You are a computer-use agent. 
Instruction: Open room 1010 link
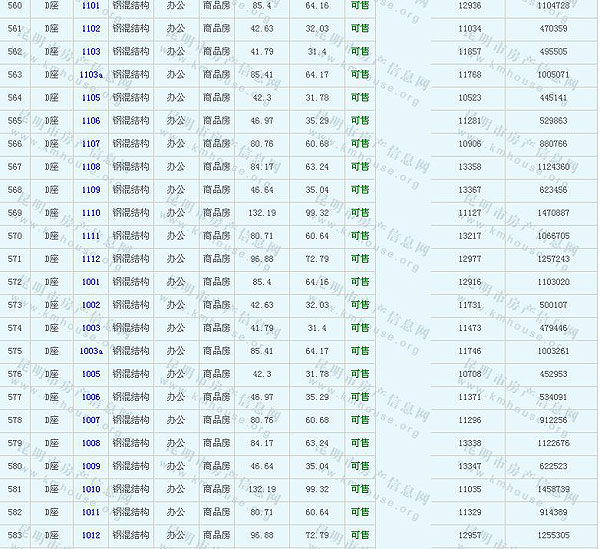[91, 489]
